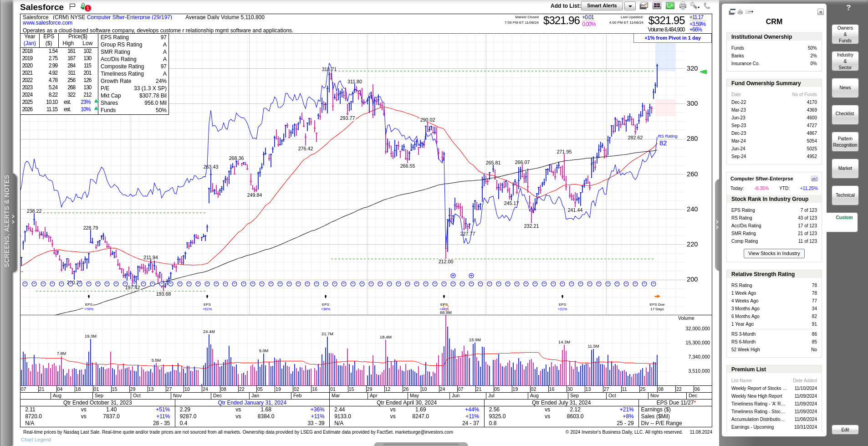The height and width of the screenshot is (446, 868).
Task: Close the CRM side panel
Action: click(x=821, y=12)
